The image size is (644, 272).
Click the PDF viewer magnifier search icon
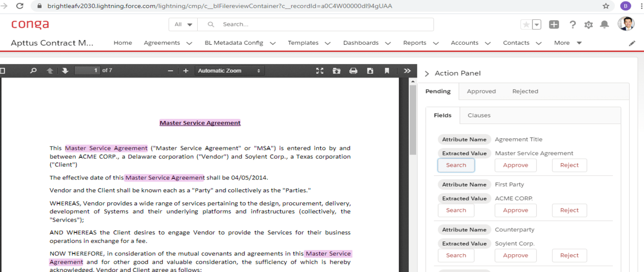[34, 71]
